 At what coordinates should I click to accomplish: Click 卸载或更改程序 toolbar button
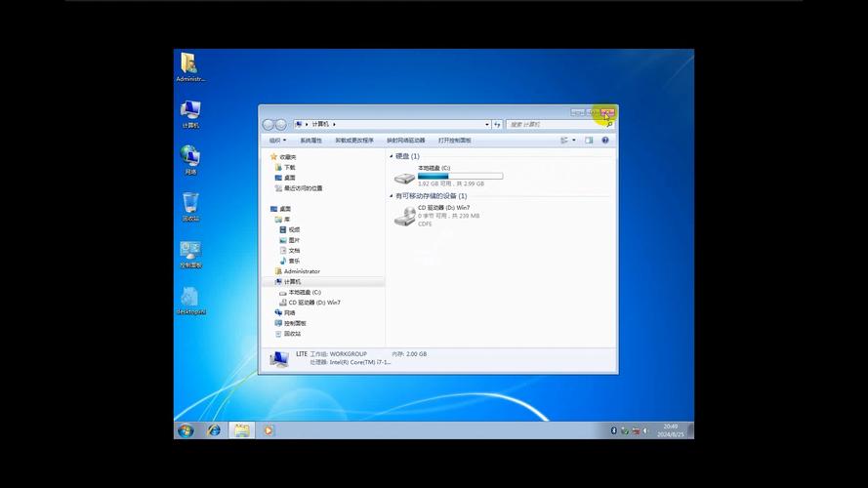coord(354,141)
